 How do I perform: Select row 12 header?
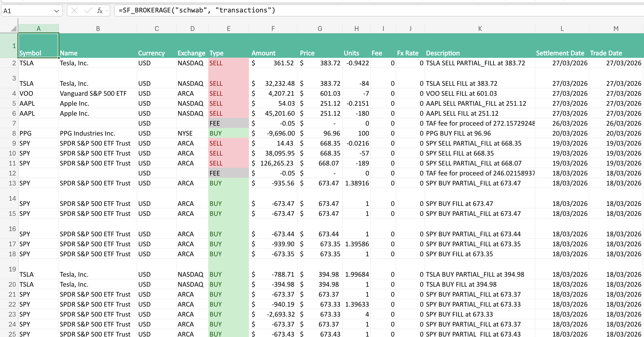tap(9, 173)
